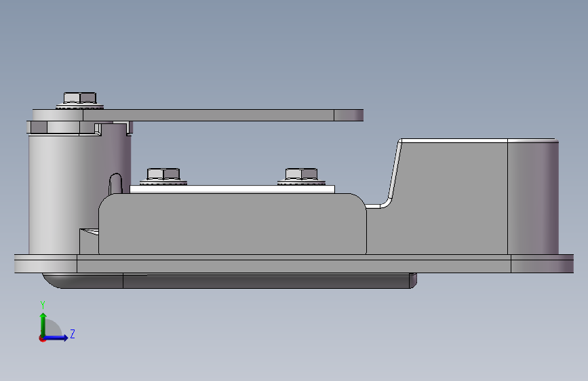Viewport: 588px width, 381px height.
Task: Pick the long flat arm plate on top
Action: [198, 115]
